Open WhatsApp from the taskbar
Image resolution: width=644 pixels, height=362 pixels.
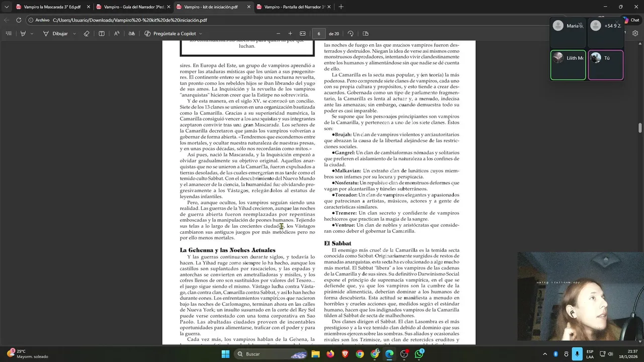pos(419,354)
